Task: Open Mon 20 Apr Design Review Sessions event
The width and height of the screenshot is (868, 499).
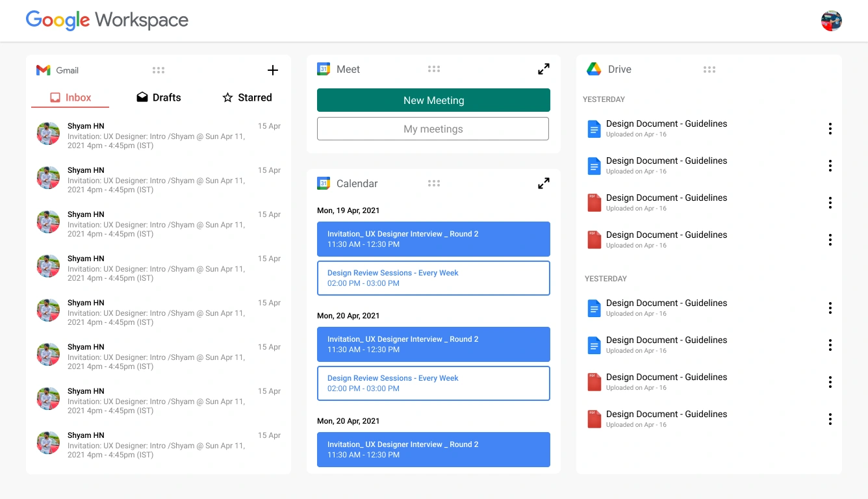Action: 433,383
